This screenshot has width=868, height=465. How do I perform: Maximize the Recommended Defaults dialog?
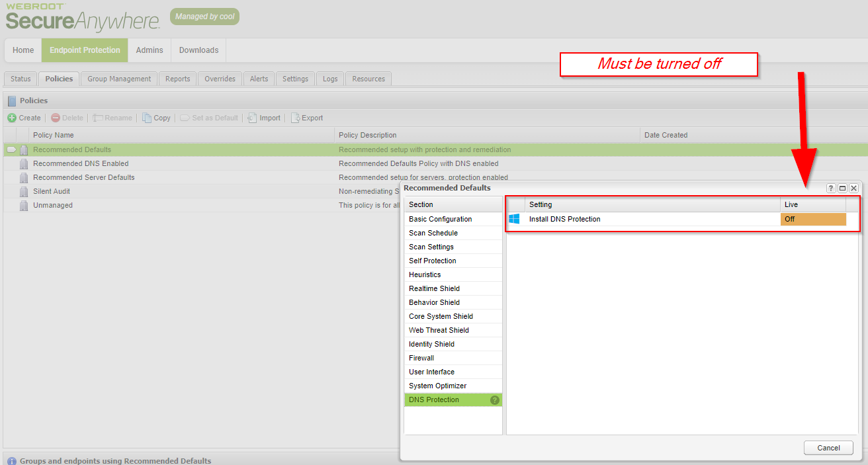(x=842, y=189)
